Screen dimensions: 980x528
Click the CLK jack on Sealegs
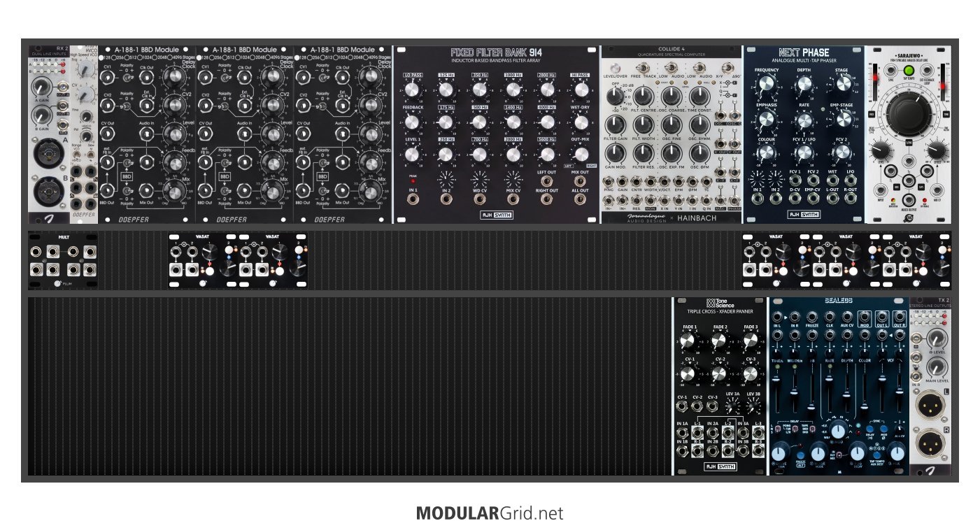[830, 317]
